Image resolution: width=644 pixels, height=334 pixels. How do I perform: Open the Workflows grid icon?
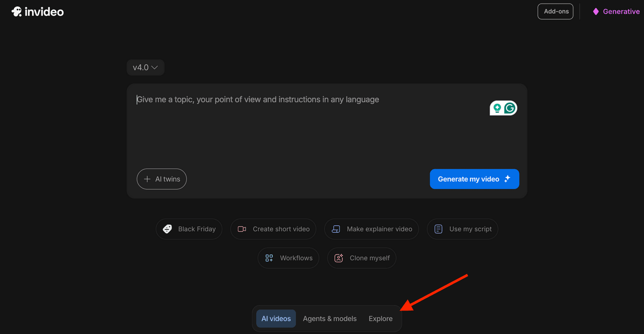tap(269, 258)
